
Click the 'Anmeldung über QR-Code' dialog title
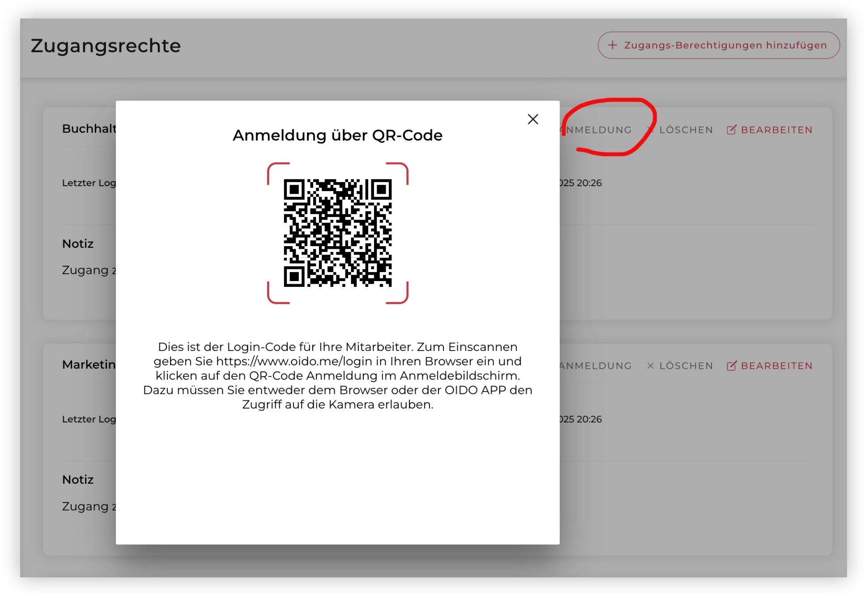coord(337,135)
